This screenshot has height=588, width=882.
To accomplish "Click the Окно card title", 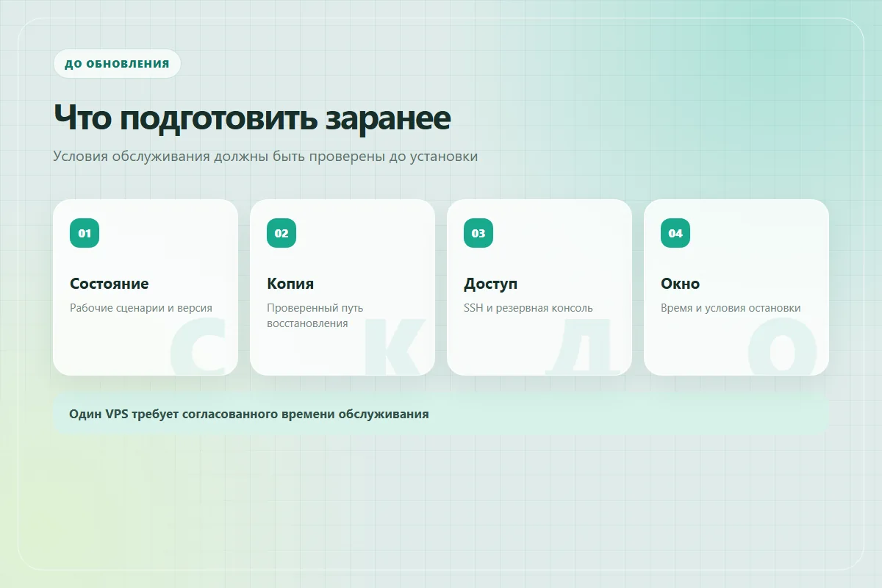I will [x=681, y=284].
